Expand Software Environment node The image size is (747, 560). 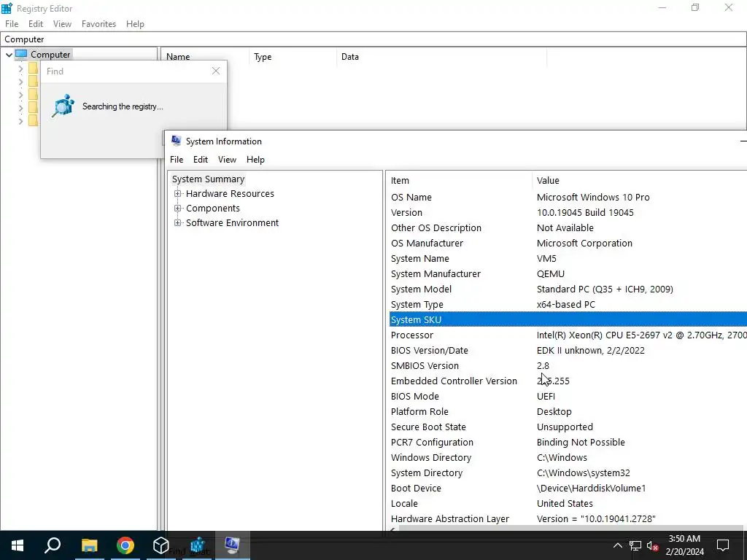tap(178, 222)
